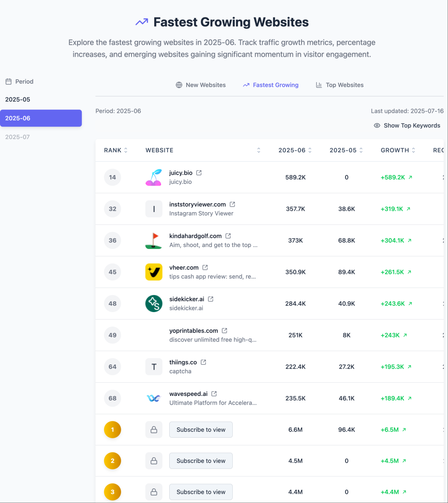Image resolution: width=448 pixels, height=503 pixels.
Task: Click the lock icon in rank 1 row
Action: [x=154, y=430]
